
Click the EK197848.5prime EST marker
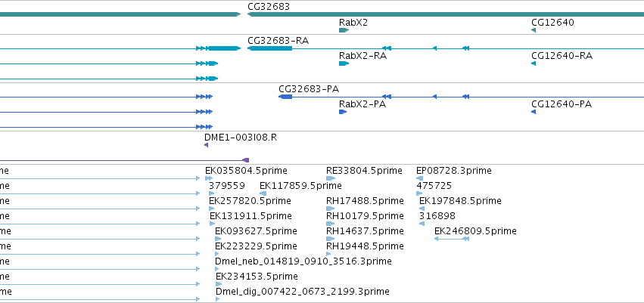pyautogui.click(x=422, y=209)
